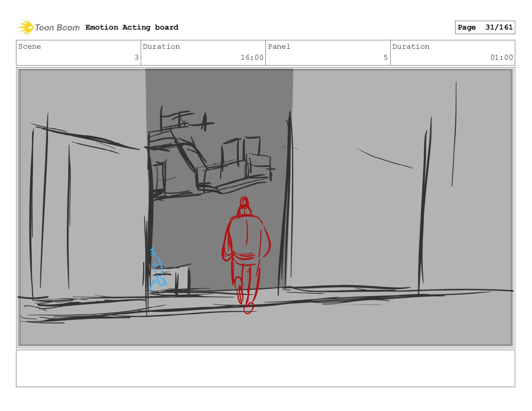Image resolution: width=532 pixels, height=411 pixels.
Task: Select the 'Emotion Acting board' title text
Action: [132, 27]
